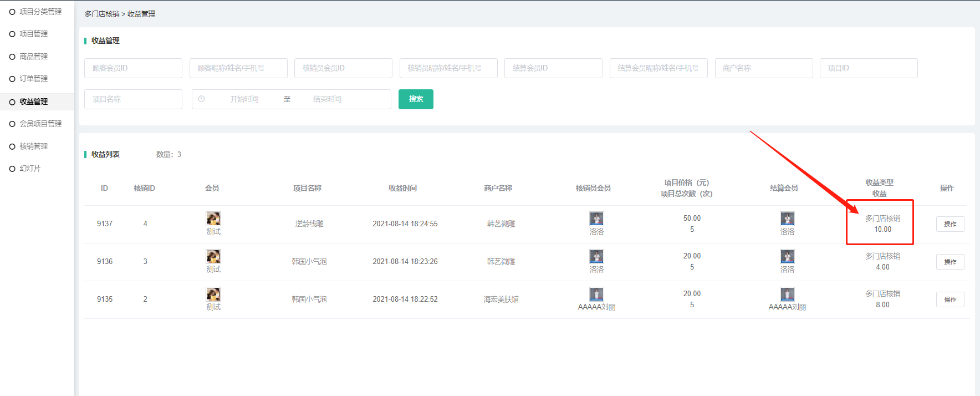Open member avatar 测试 in row 9135
This screenshot has height=396, width=980.
(x=213, y=294)
